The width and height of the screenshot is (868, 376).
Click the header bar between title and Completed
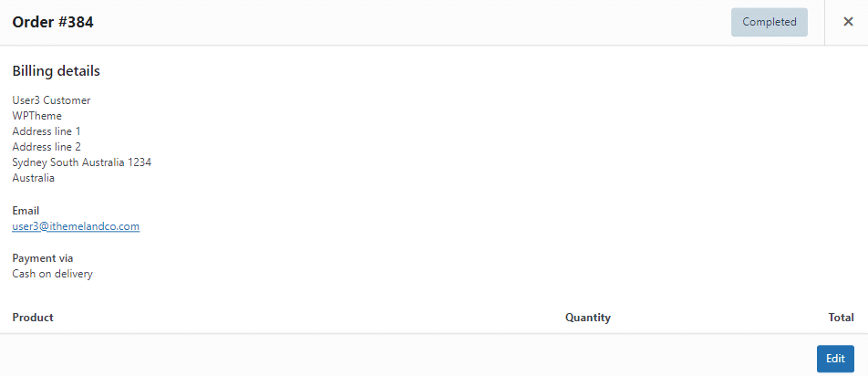tap(410, 22)
